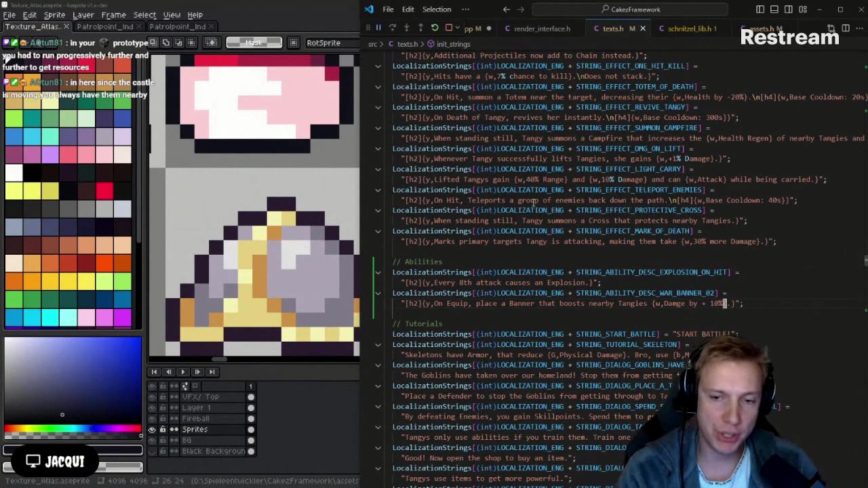Open the Aseprite Sprite menu
Image resolution: width=868 pixels, height=488 pixels.
tap(54, 15)
